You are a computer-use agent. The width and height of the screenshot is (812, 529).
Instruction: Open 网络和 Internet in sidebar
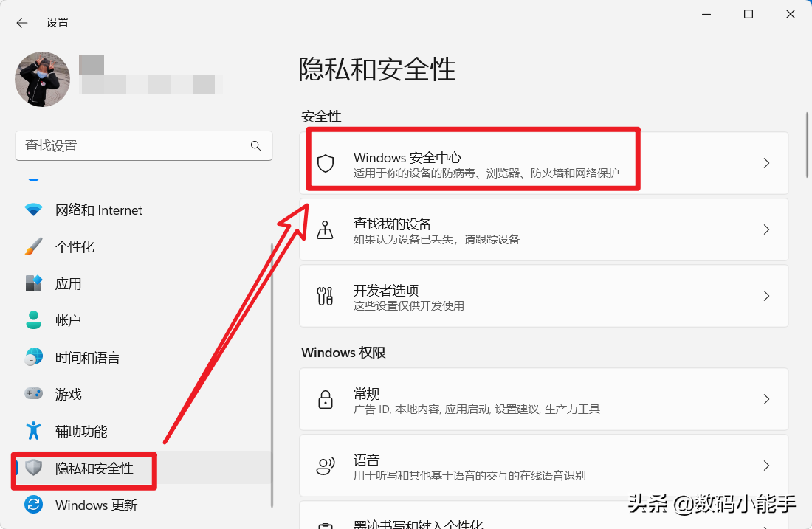[x=143, y=210]
